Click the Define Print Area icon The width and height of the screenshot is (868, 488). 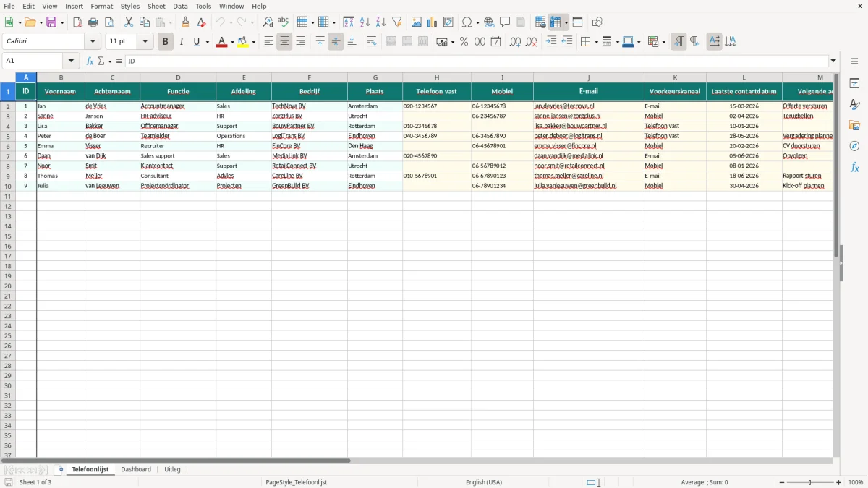point(540,22)
